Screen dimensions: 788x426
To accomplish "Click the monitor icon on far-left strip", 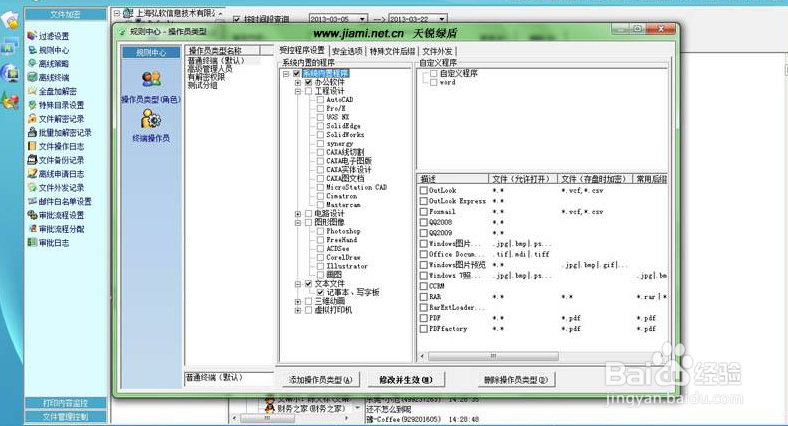I will (10, 47).
